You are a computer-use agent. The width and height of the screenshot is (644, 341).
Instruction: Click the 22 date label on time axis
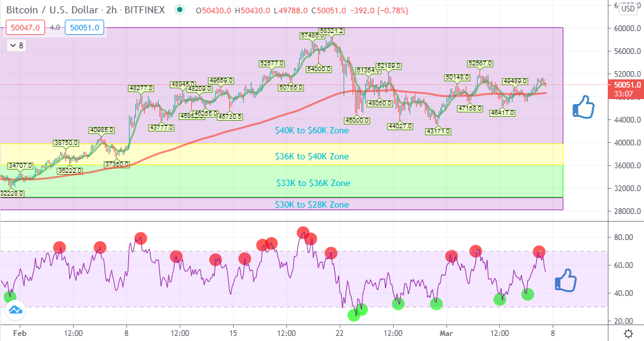tap(340, 333)
